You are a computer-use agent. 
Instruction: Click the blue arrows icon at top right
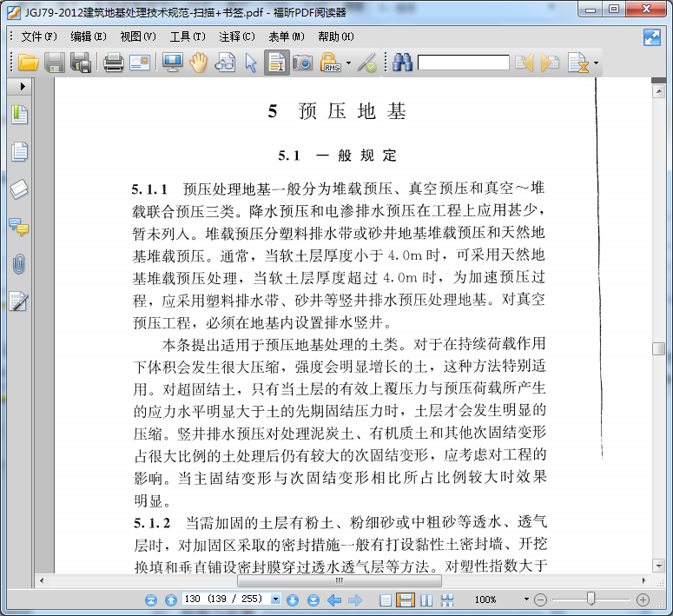click(x=652, y=37)
